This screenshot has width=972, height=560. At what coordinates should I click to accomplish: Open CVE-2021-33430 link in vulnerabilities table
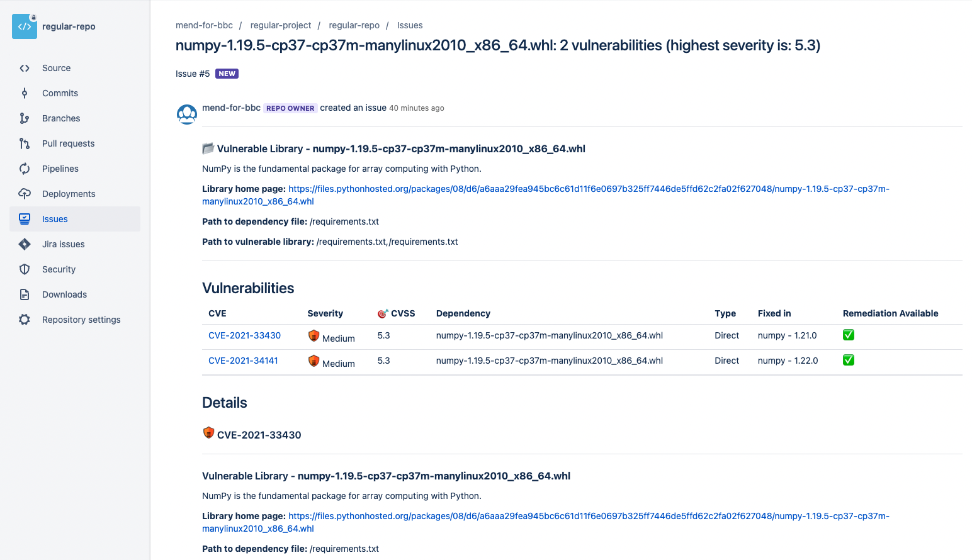click(244, 335)
